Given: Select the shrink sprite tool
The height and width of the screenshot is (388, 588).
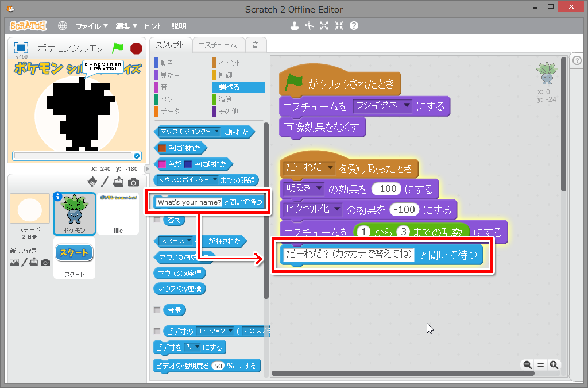Looking at the screenshot, I should point(339,26).
